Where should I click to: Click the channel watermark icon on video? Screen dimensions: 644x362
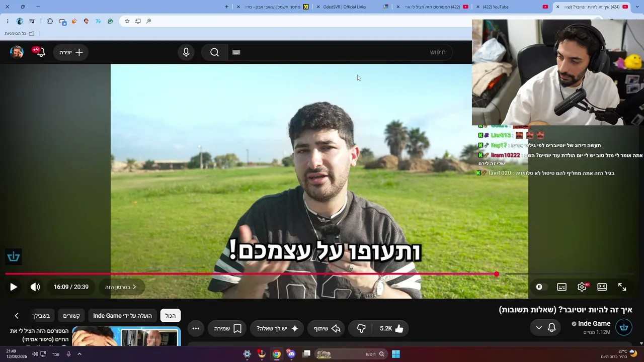click(x=14, y=257)
